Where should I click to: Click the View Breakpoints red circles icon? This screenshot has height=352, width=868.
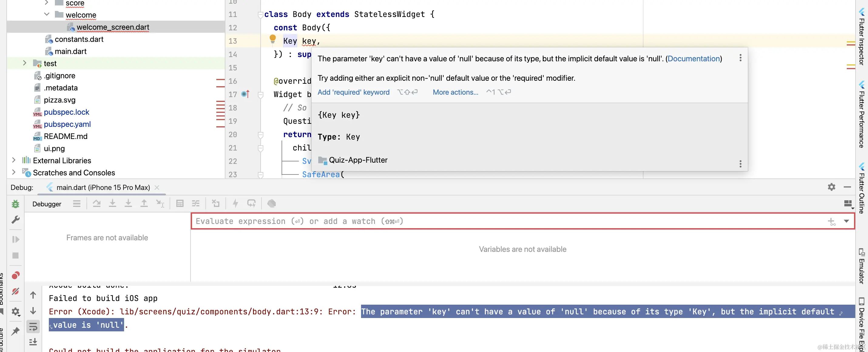coord(15,275)
